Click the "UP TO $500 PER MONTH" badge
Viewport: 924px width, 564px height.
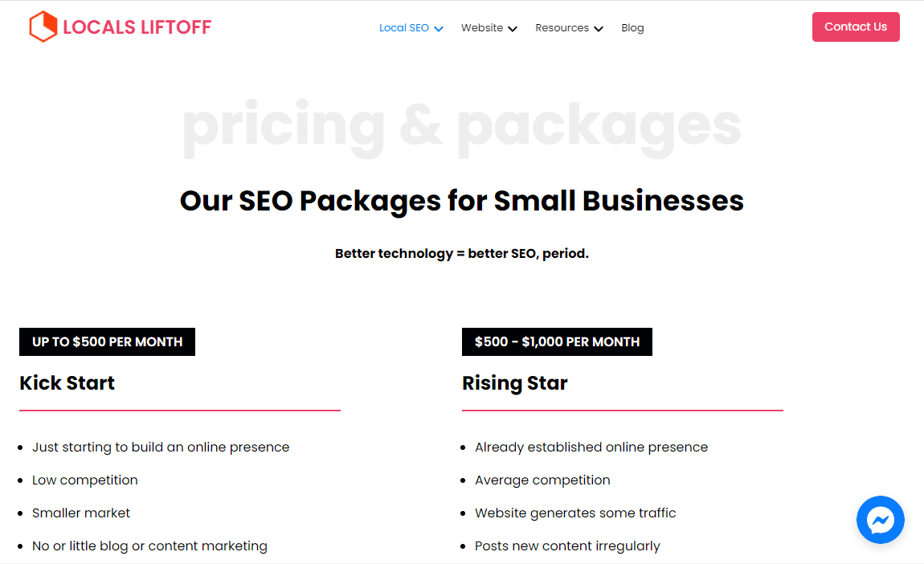107,341
